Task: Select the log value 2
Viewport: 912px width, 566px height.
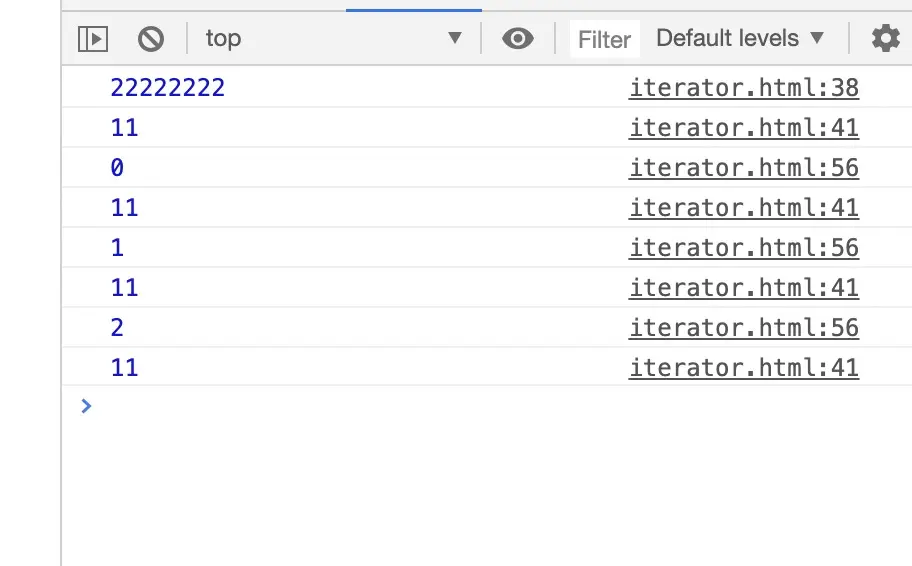Action: pos(117,328)
